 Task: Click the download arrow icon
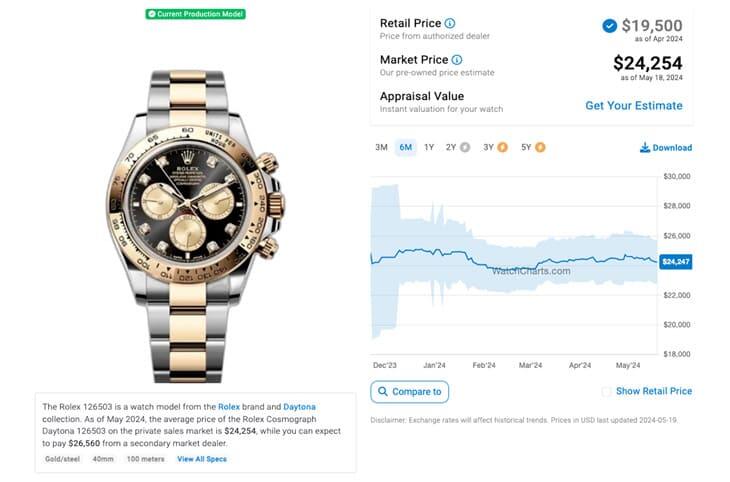[645, 148]
